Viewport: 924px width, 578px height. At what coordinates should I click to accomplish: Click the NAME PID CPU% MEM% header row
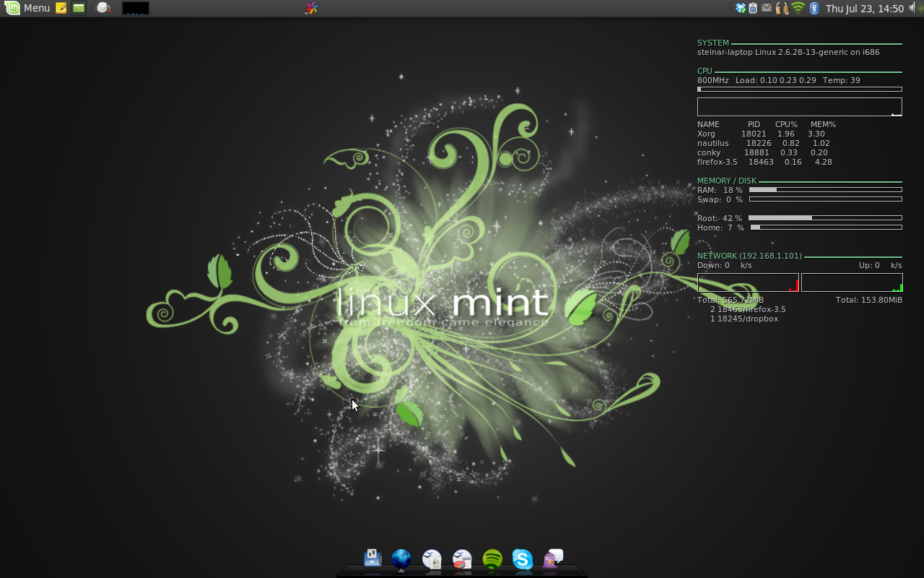coord(767,124)
